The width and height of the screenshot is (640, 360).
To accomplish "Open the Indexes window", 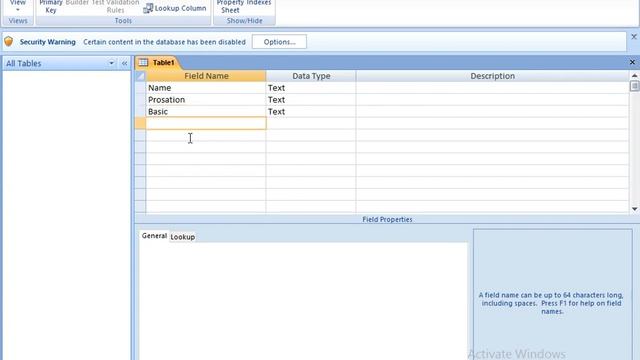I will [259, 3].
